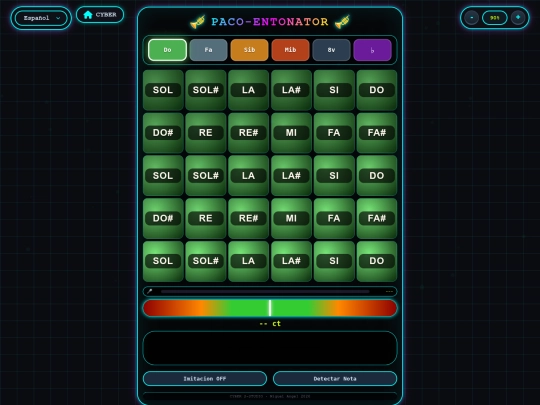
Task: Play FA# in the fourth note row
Action: coord(376,218)
